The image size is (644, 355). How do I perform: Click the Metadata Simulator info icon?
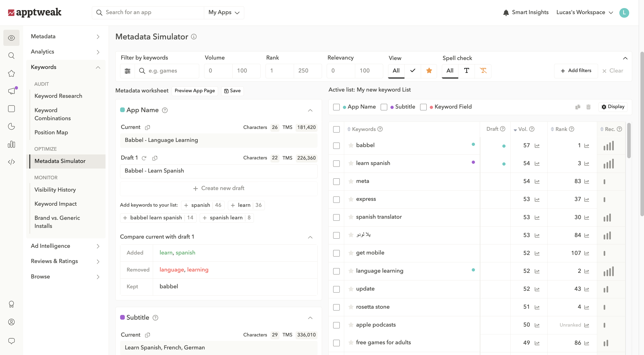coord(194,37)
